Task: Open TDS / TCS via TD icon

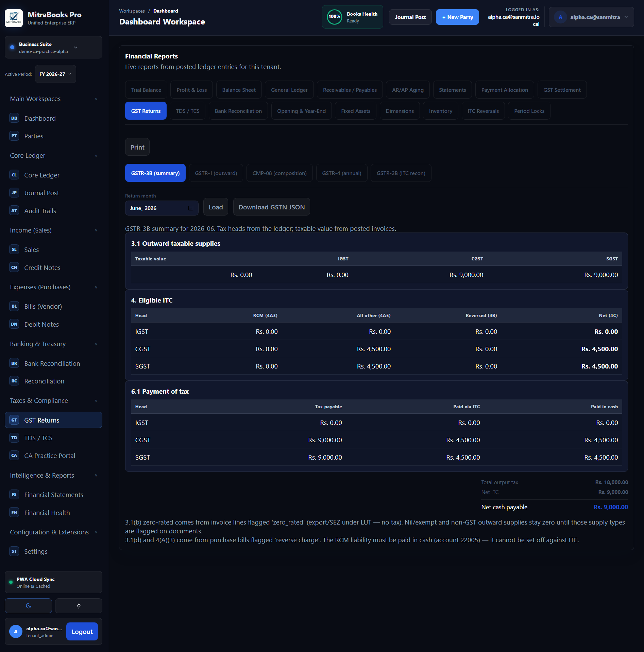Action: tap(14, 438)
